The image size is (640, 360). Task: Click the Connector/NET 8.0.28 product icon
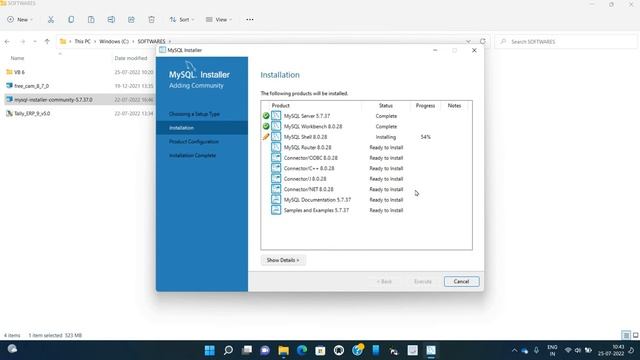[x=276, y=189]
